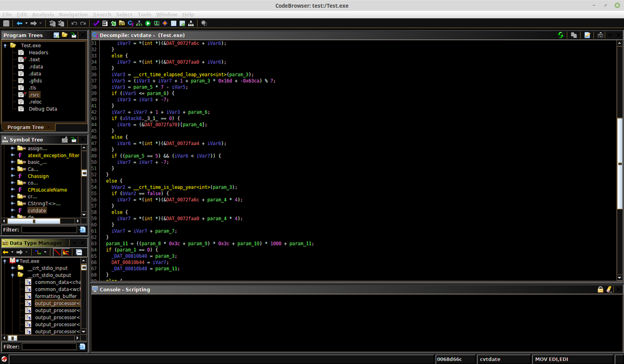This screenshot has height=364, width=624.
Task: Open the Data Type Manager panel menu arrow
Action: pos(74,243)
